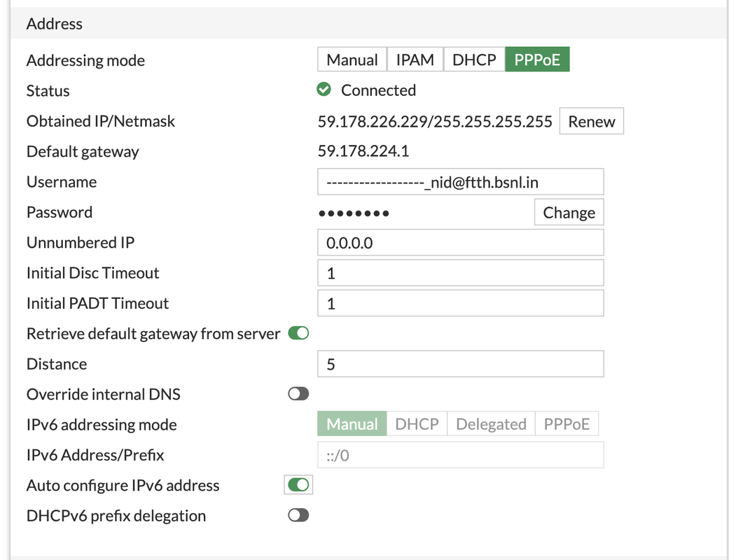Enable DHCPv6 prefix delegation
The height and width of the screenshot is (560, 729).
pos(298,516)
